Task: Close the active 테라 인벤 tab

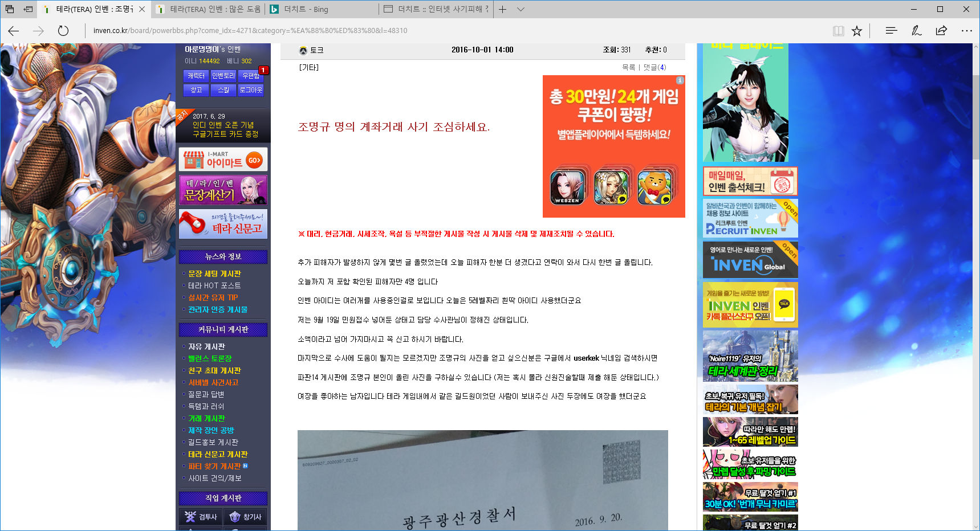Action: [x=142, y=9]
